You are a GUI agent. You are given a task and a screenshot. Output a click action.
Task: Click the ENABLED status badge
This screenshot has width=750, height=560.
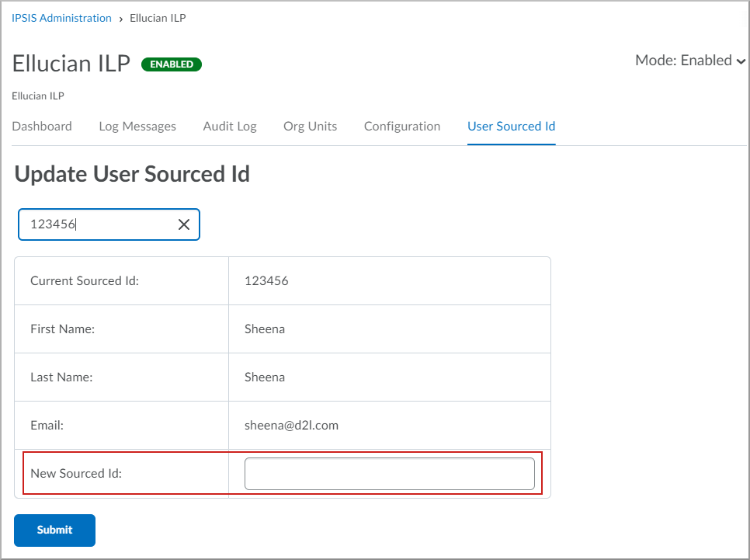(172, 64)
